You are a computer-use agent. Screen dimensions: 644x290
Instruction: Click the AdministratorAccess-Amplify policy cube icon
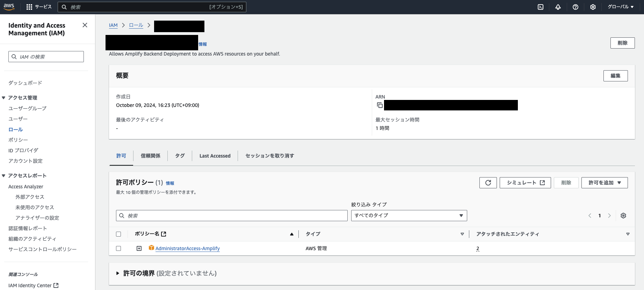pyautogui.click(x=151, y=248)
